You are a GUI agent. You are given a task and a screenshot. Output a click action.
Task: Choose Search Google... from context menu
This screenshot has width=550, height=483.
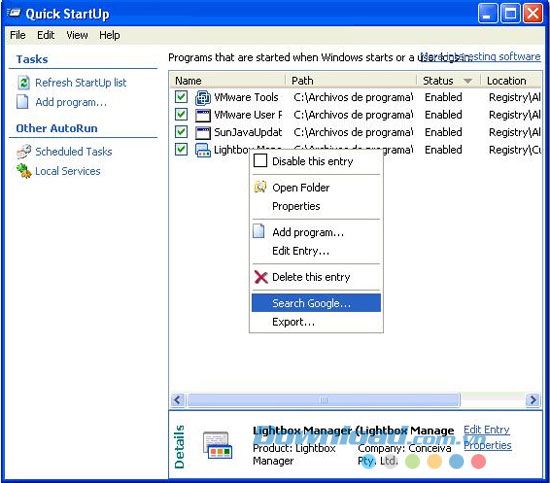coord(316,303)
